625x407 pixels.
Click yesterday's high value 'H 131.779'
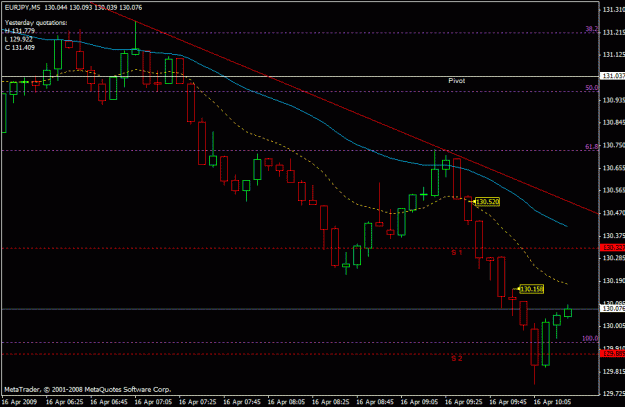(x=20, y=31)
